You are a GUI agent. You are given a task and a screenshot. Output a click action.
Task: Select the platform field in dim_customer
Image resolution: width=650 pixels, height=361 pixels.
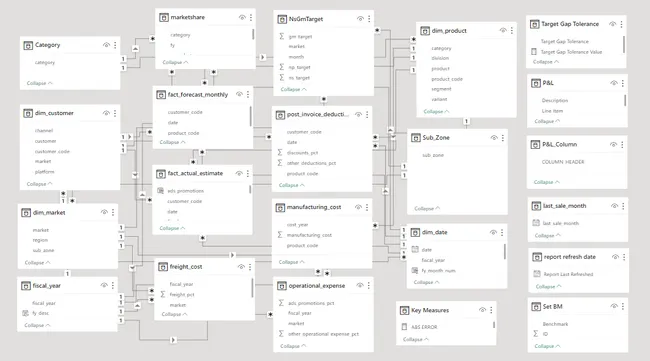coord(44,172)
